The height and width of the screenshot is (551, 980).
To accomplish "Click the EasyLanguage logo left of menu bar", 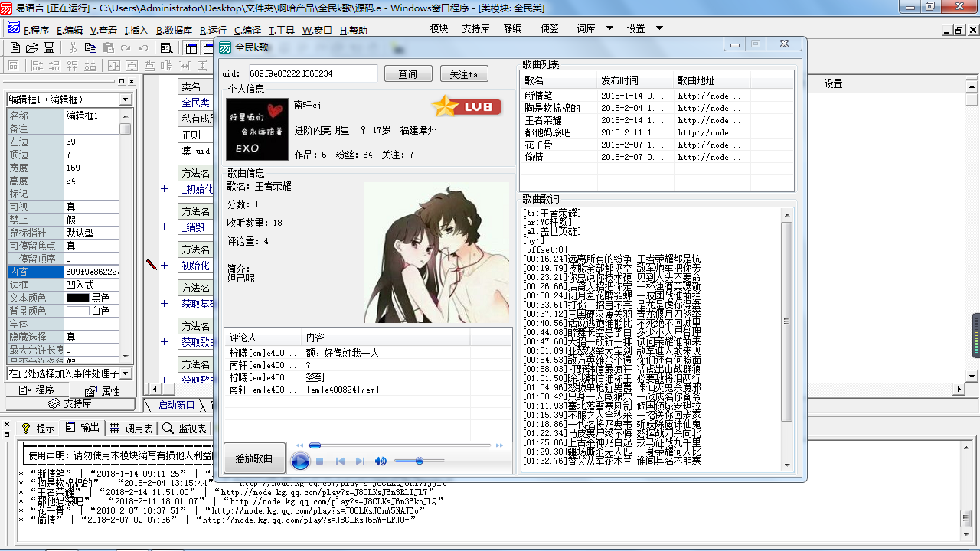I will click(x=13, y=28).
